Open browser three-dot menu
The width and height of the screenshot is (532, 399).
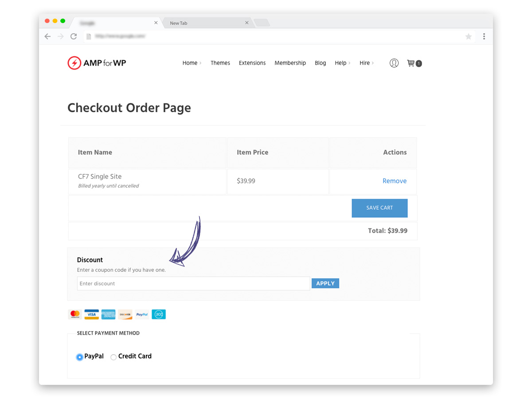pyautogui.click(x=484, y=36)
